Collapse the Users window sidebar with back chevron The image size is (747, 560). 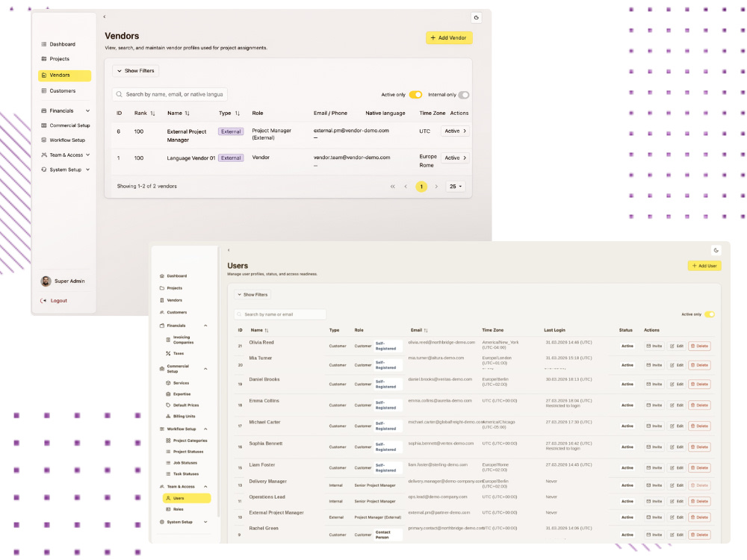229,250
